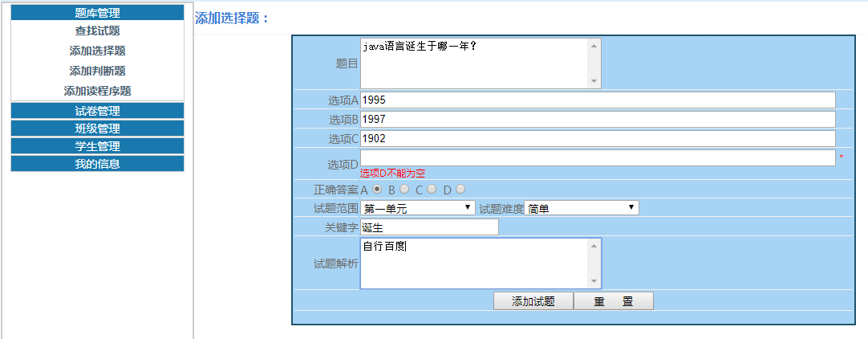Click the 添加试题 submit button
This screenshot has width=868, height=339.
coord(533,301)
